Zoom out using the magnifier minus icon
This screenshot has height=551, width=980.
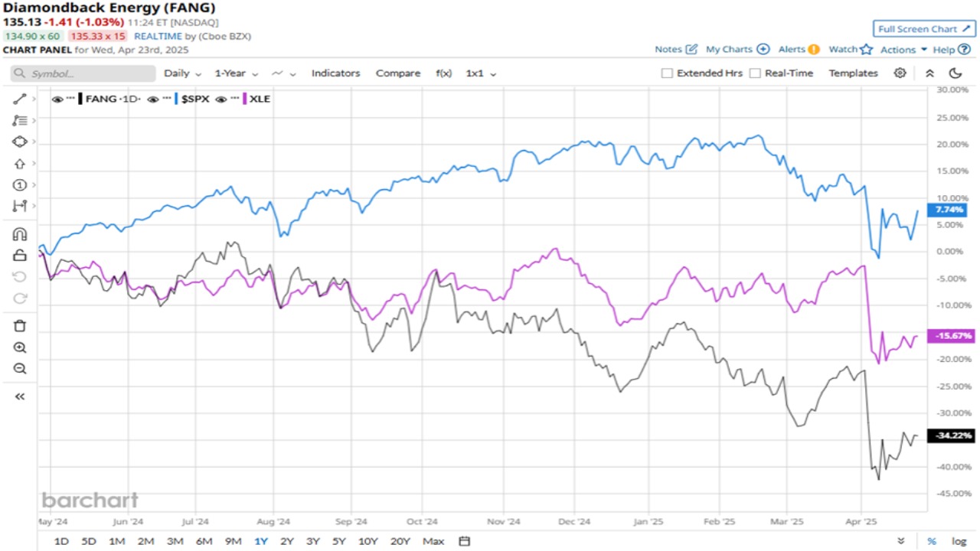20,369
